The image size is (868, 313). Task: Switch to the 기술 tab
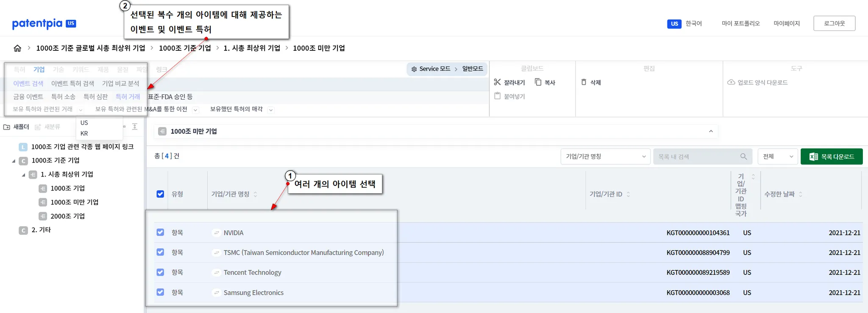(58, 69)
